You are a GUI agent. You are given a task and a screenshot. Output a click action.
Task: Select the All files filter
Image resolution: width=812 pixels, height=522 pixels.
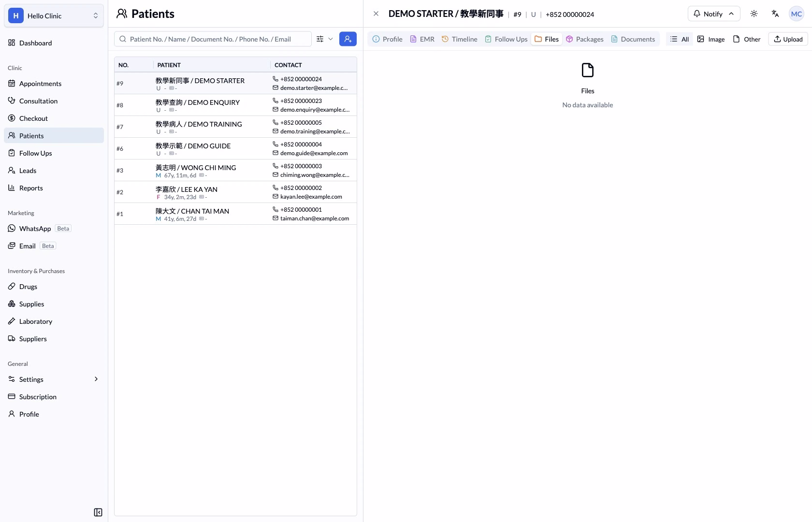(x=680, y=39)
